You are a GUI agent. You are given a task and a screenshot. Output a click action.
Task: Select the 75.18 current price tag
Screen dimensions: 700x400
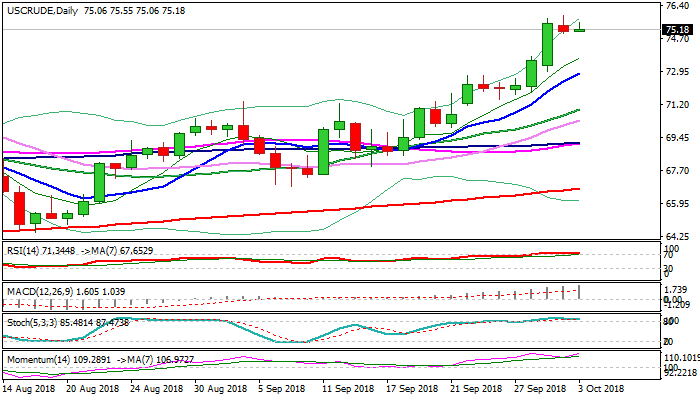678,30
